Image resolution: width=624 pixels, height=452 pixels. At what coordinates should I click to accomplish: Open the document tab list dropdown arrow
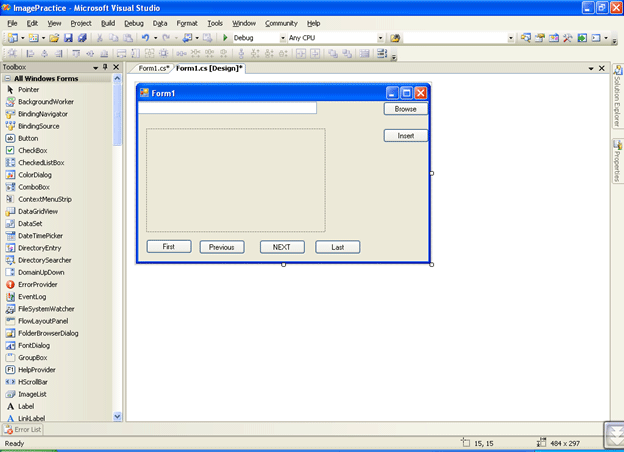591,68
